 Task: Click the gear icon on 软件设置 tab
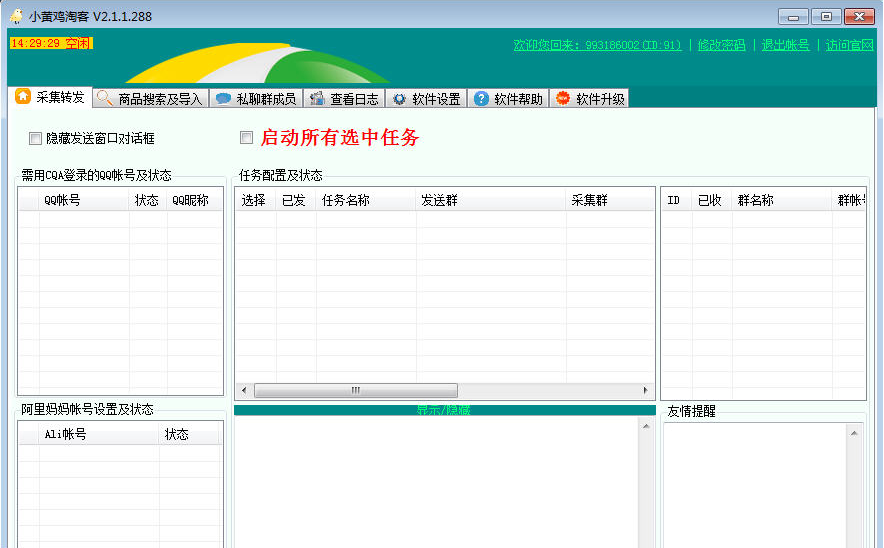click(399, 98)
